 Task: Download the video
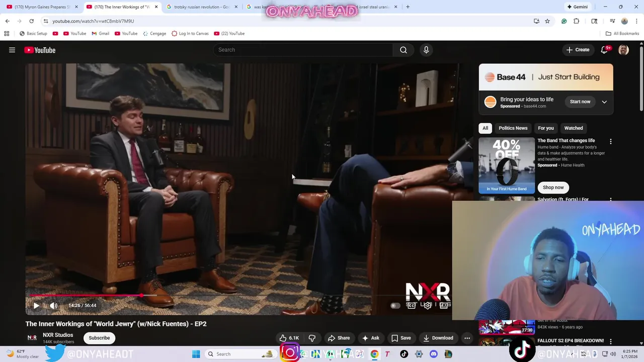tap(438, 338)
